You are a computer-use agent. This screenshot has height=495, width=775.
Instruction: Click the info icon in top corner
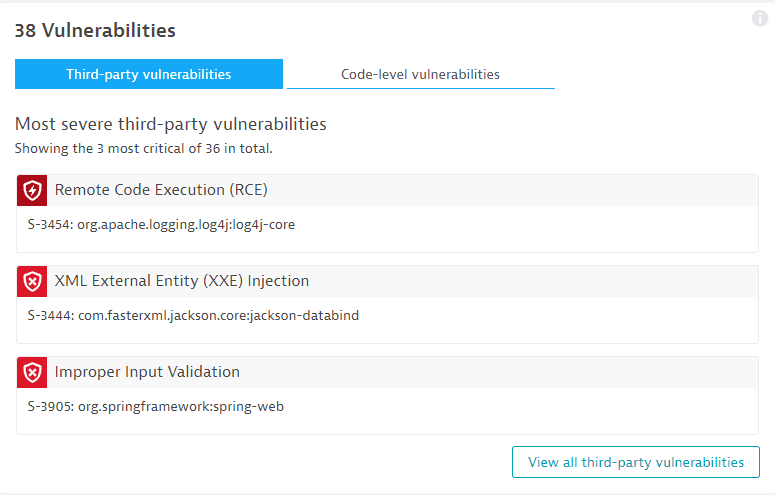pos(760,19)
